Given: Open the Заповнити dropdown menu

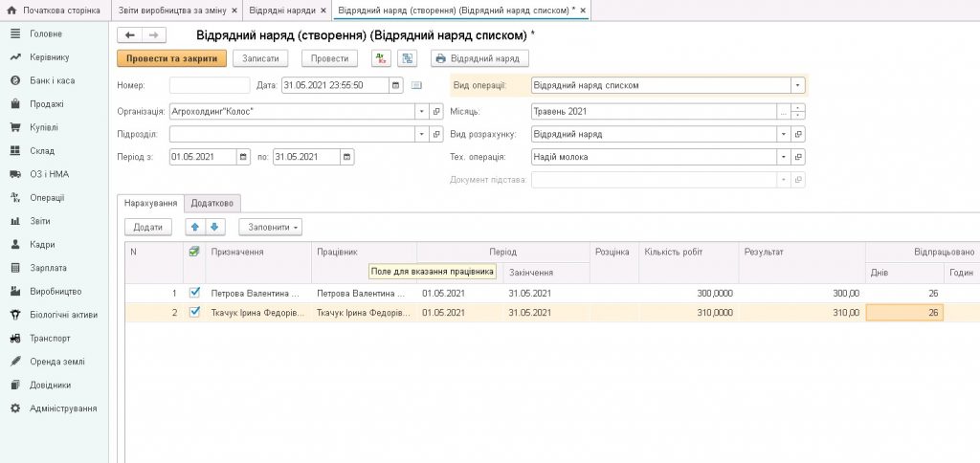Looking at the screenshot, I should coord(272,227).
